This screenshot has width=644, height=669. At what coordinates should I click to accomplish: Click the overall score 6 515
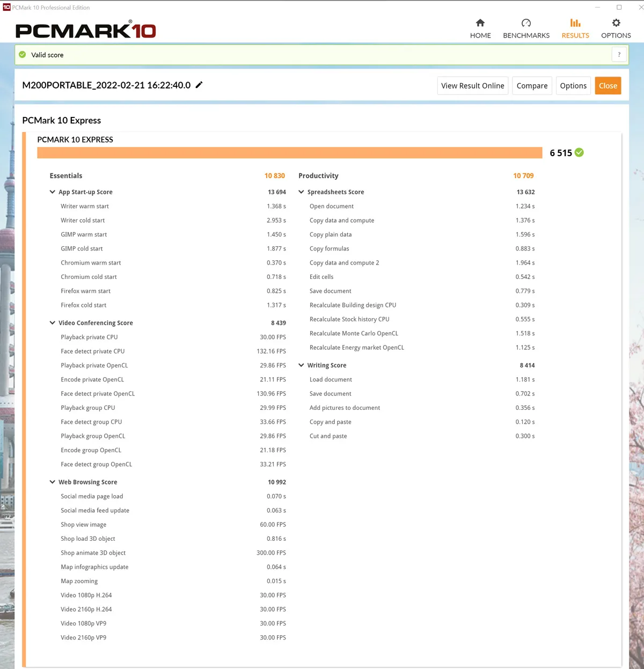(561, 153)
